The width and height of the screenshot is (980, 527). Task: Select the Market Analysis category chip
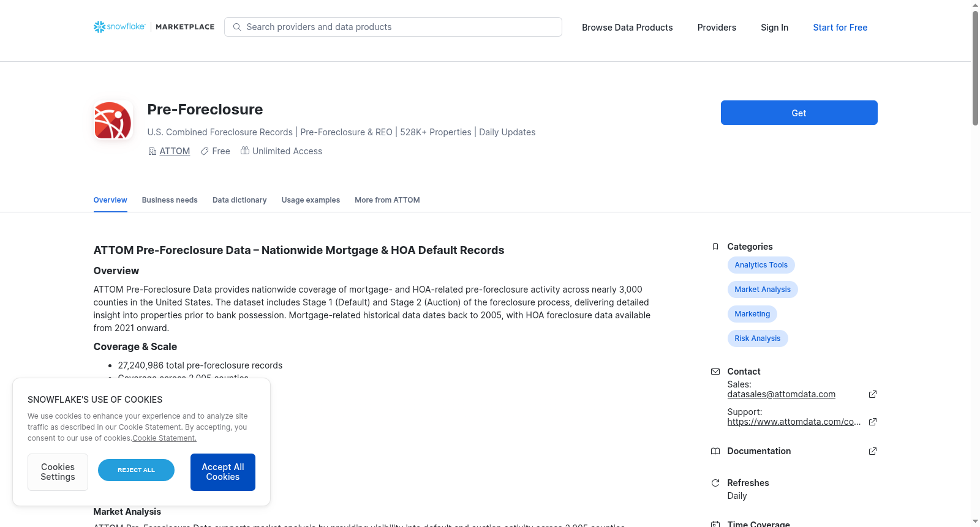[763, 290]
